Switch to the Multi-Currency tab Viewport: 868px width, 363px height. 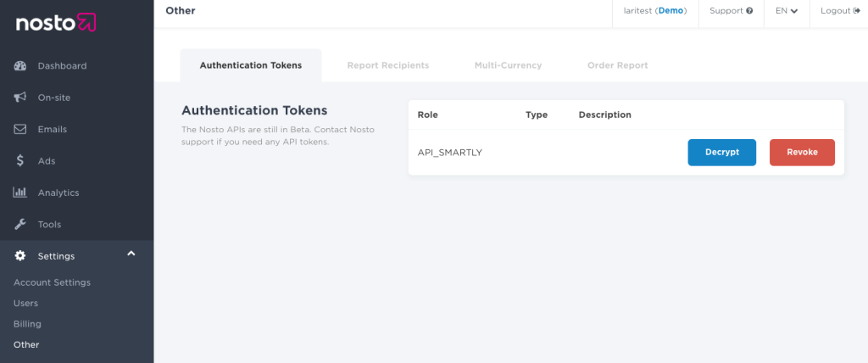click(508, 65)
